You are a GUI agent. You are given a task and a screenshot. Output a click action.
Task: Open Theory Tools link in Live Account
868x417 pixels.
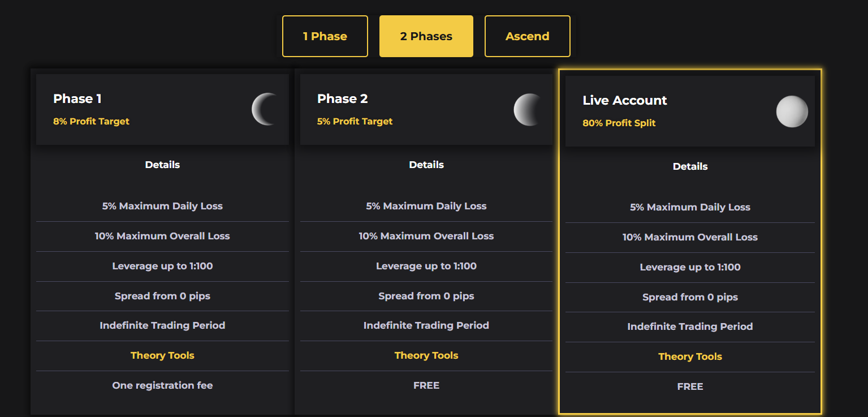pos(690,356)
